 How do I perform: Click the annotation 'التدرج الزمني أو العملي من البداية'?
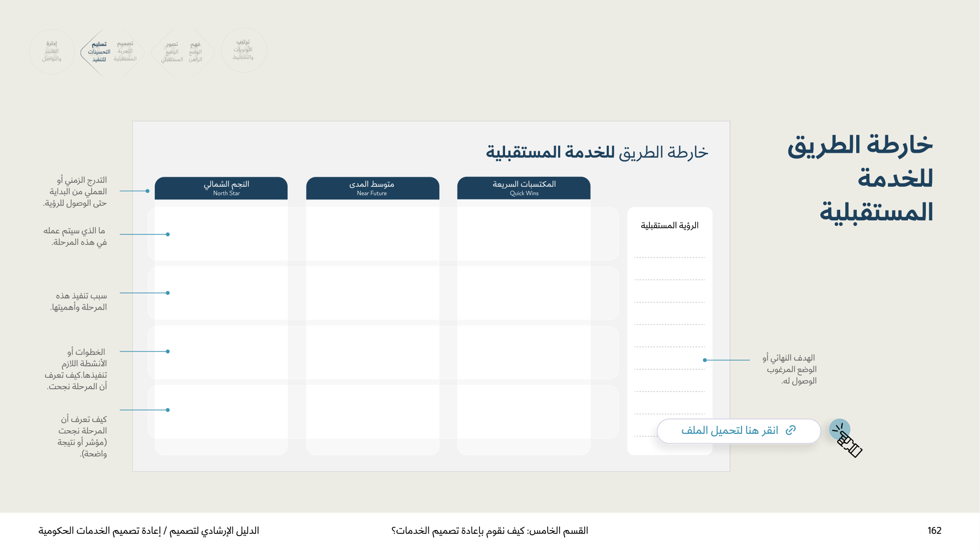[x=75, y=191]
